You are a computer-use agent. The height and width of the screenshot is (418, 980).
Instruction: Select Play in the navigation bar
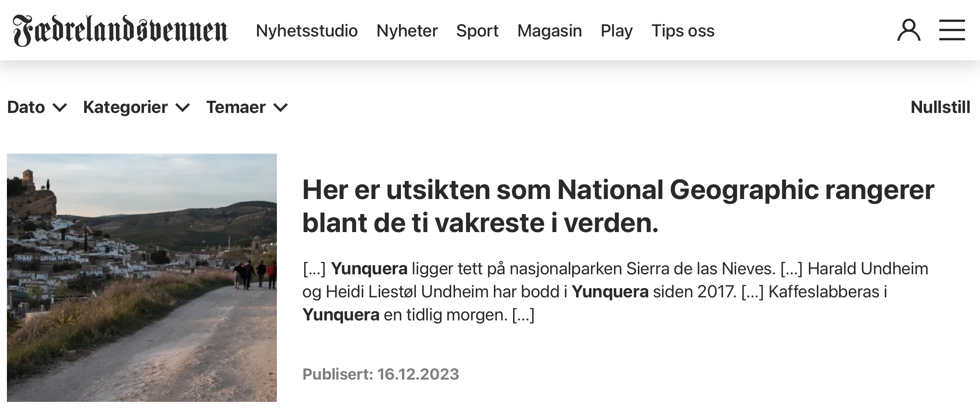coord(617,31)
